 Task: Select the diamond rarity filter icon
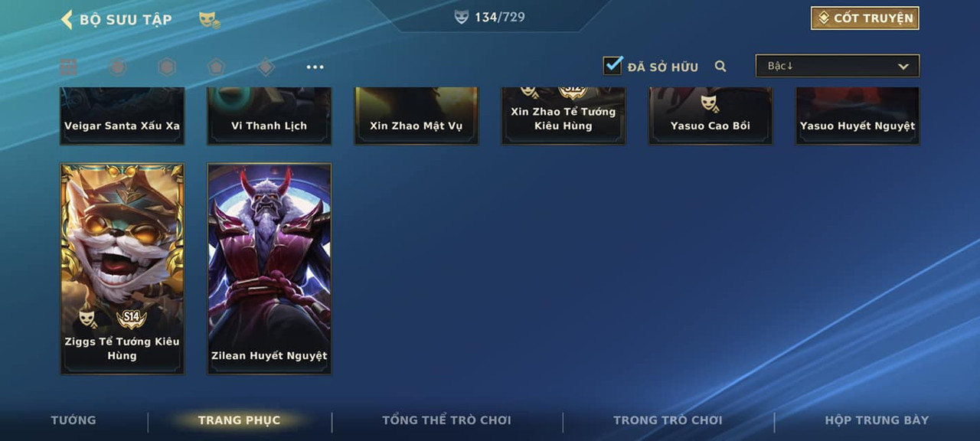[x=266, y=67]
